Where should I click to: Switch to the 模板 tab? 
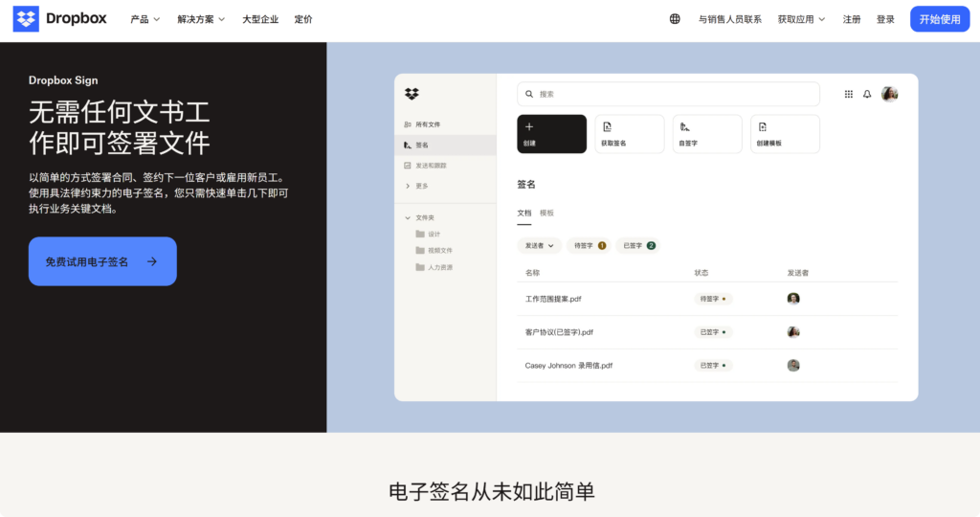pyautogui.click(x=546, y=214)
